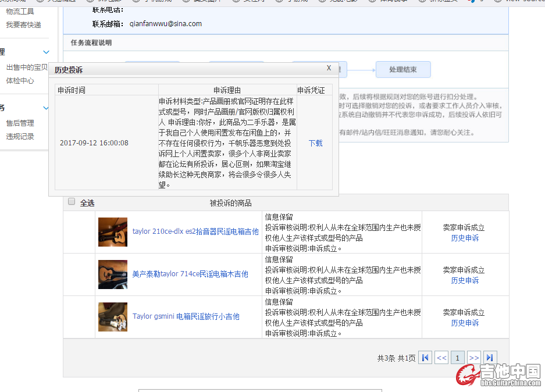Go to next page >> button
The width and height of the screenshot is (545, 392).
pos(473,358)
